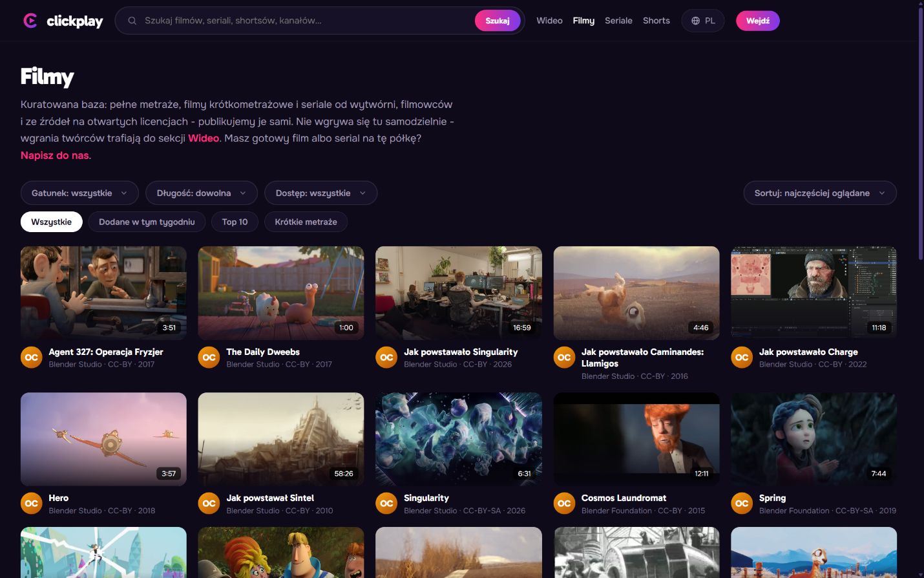The height and width of the screenshot is (578, 924).
Task: Open channel avatar beside Hero
Action: coord(31,504)
